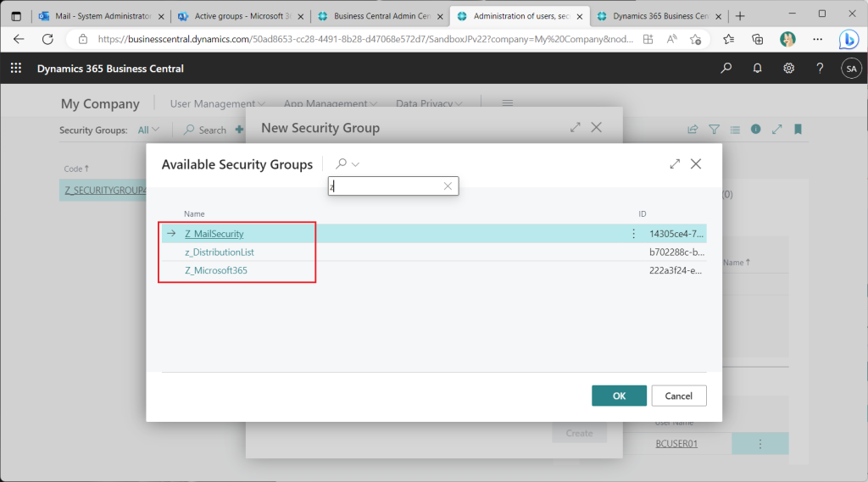This screenshot has width=868, height=482.
Task: Click the ID b702288c-b... cell
Action: click(x=676, y=252)
